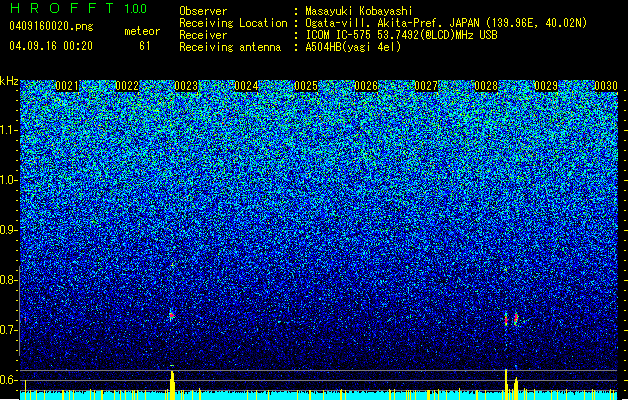629x400 pixels.
Task: Click the 0022 time marker
Action: [127, 86]
